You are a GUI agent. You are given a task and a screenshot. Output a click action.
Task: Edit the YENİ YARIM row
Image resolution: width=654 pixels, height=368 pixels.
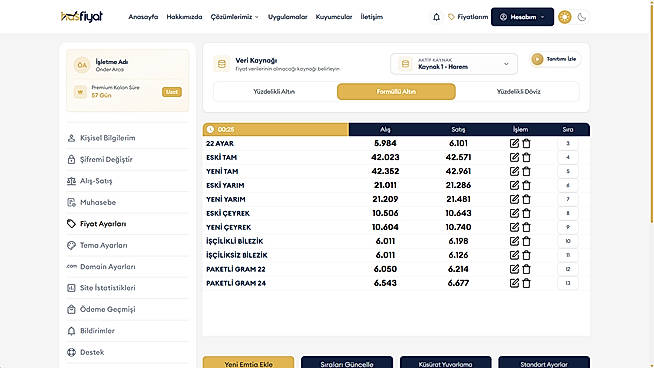(514, 199)
